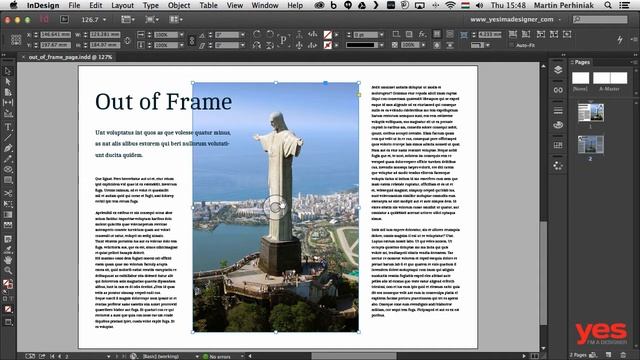Open Adobe Bridge from application bar
640x360 pixels.
click(x=64, y=19)
